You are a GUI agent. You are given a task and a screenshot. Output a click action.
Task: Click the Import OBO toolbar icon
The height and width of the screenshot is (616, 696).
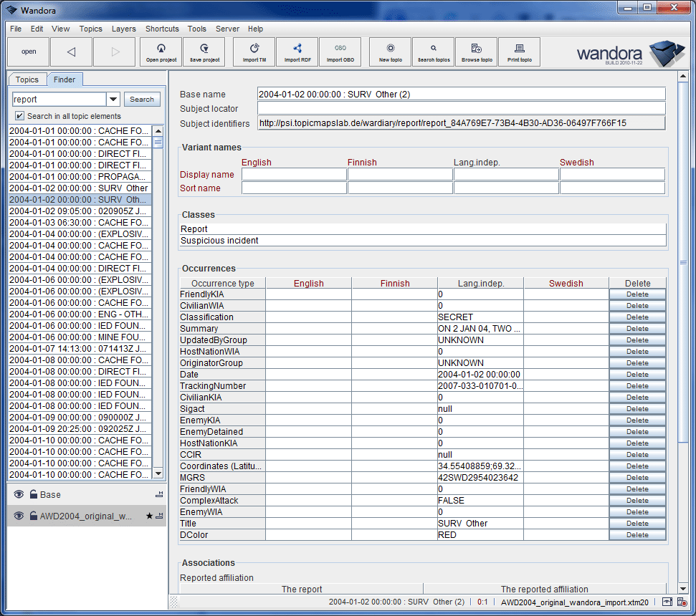pos(340,52)
